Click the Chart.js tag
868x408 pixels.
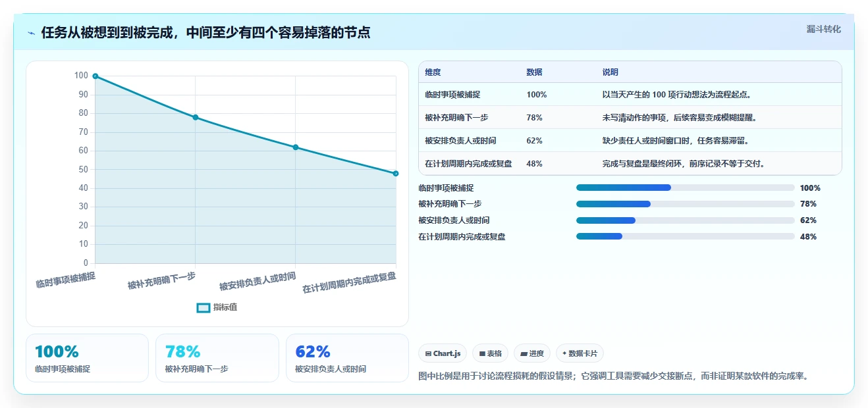click(443, 353)
